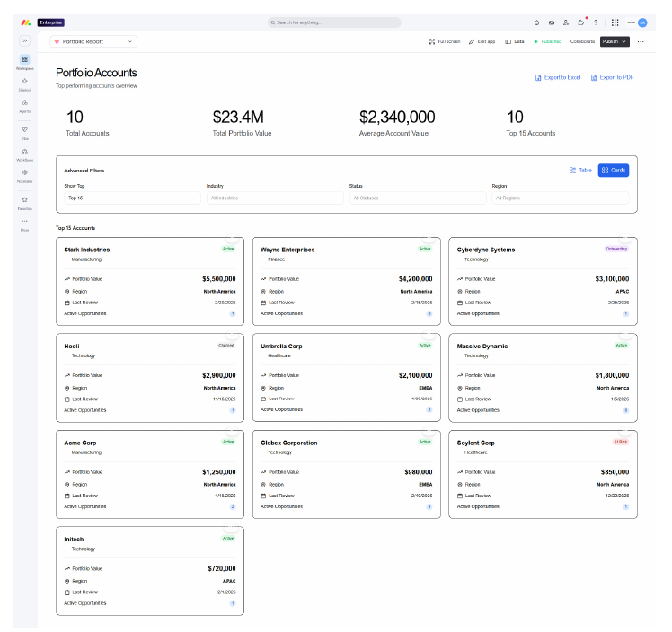The height and width of the screenshot is (632, 672).
Task: Open the Acme Corp card
Action: 150,474
